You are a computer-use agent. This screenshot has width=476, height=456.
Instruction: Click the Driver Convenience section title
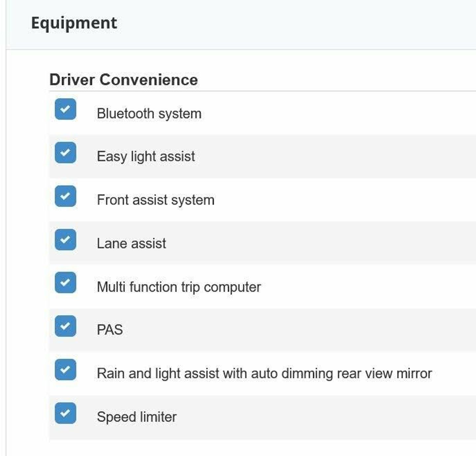(124, 80)
